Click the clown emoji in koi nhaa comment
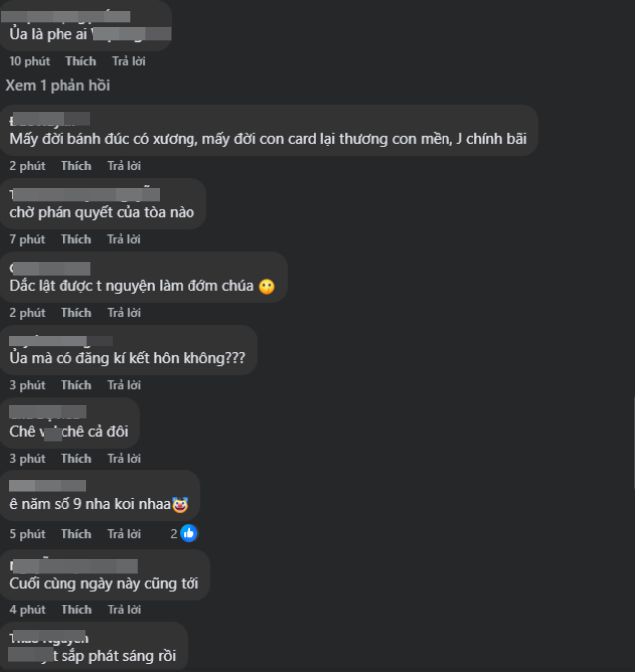635x672 pixels. pos(180,505)
